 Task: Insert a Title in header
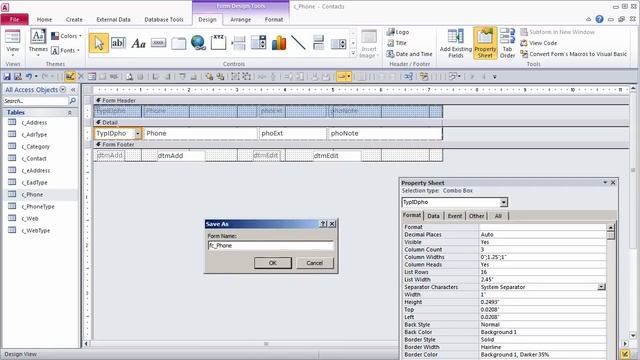tap(397, 43)
